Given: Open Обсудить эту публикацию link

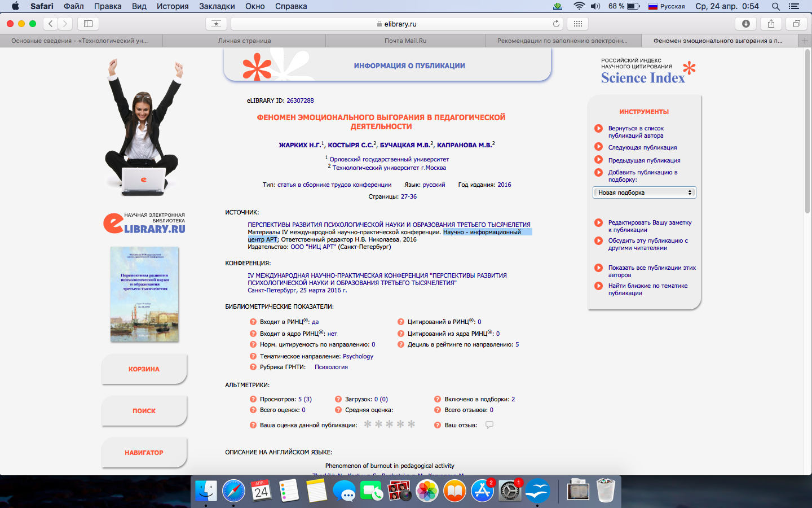Looking at the screenshot, I should (x=648, y=244).
